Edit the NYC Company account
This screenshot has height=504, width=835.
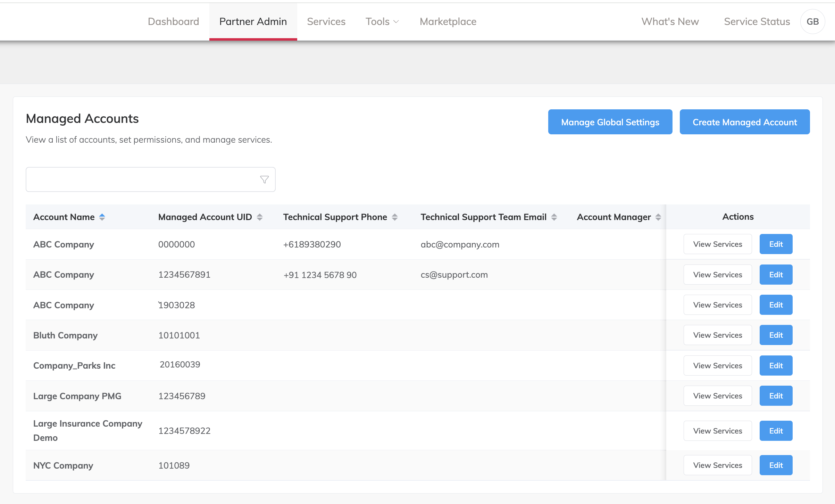coord(776,465)
